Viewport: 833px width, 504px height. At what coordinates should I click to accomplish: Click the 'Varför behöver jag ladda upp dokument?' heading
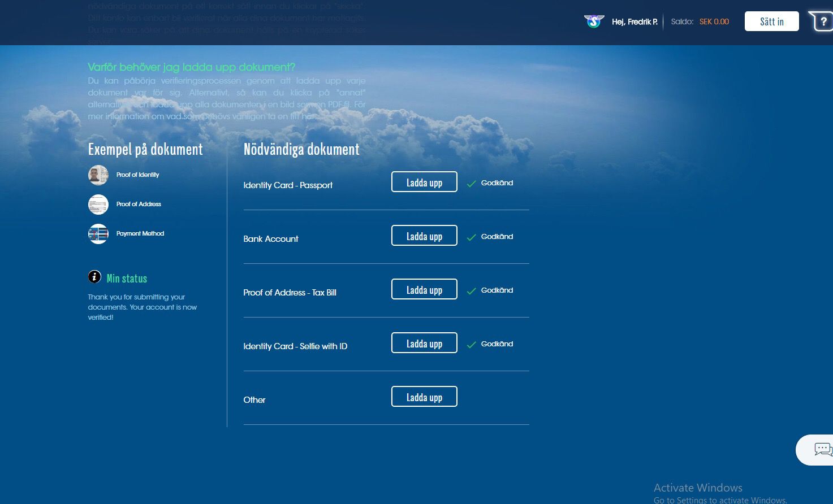192,67
